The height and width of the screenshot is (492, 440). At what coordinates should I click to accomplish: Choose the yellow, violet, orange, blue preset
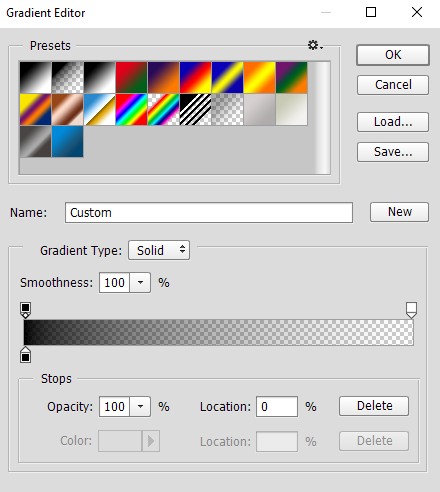pos(35,109)
